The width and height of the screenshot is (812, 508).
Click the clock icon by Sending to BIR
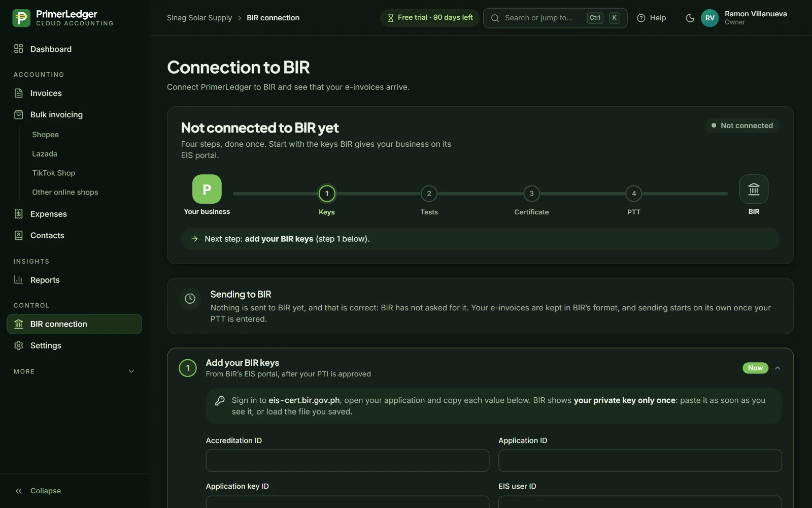(190, 299)
